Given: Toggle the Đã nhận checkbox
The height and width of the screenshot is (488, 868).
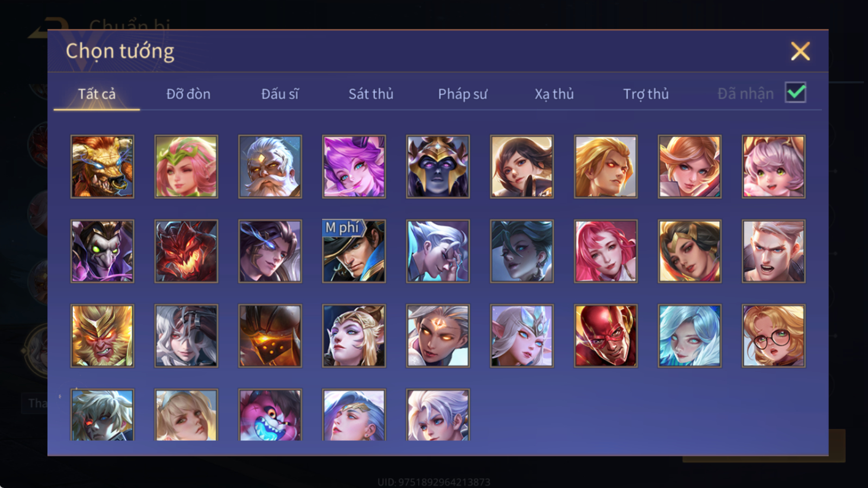Looking at the screenshot, I should tap(795, 93).
